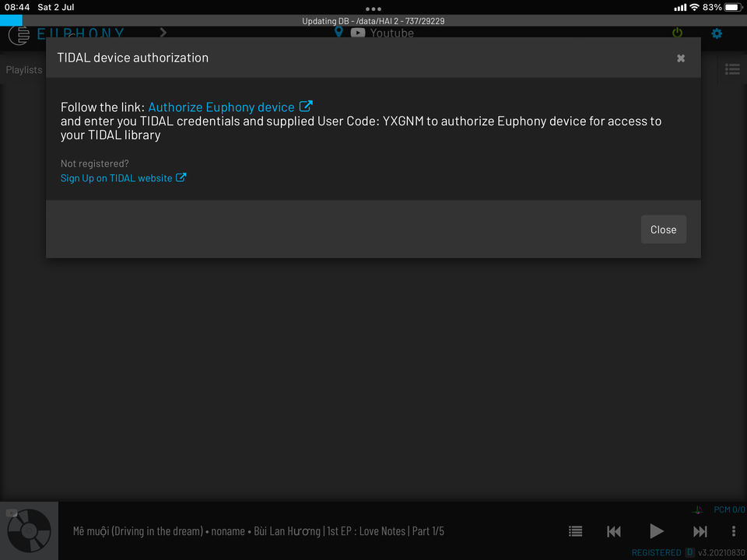Click the external link icon beside Sign Up on TIDAL website

[181, 177]
